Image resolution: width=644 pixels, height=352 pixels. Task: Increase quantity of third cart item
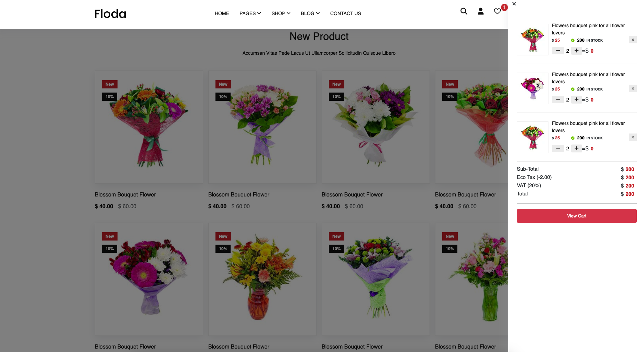coord(576,148)
